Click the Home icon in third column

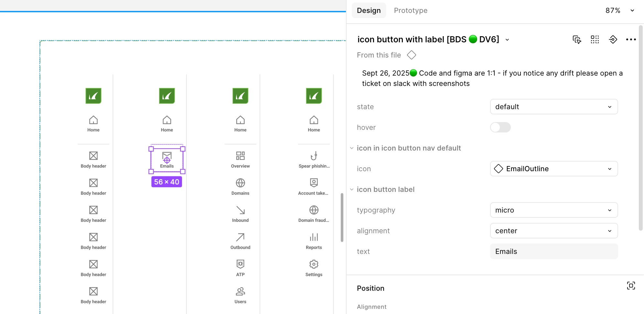click(240, 120)
